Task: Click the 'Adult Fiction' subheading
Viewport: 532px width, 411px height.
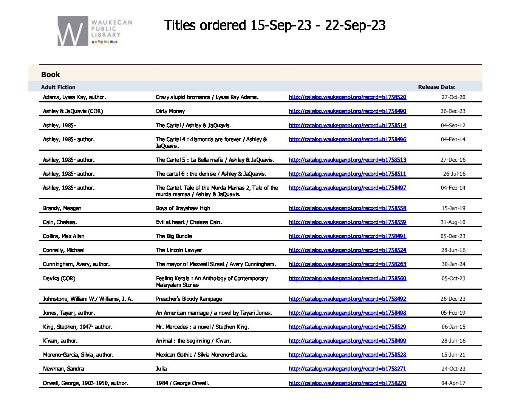Action: (x=58, y=87)
